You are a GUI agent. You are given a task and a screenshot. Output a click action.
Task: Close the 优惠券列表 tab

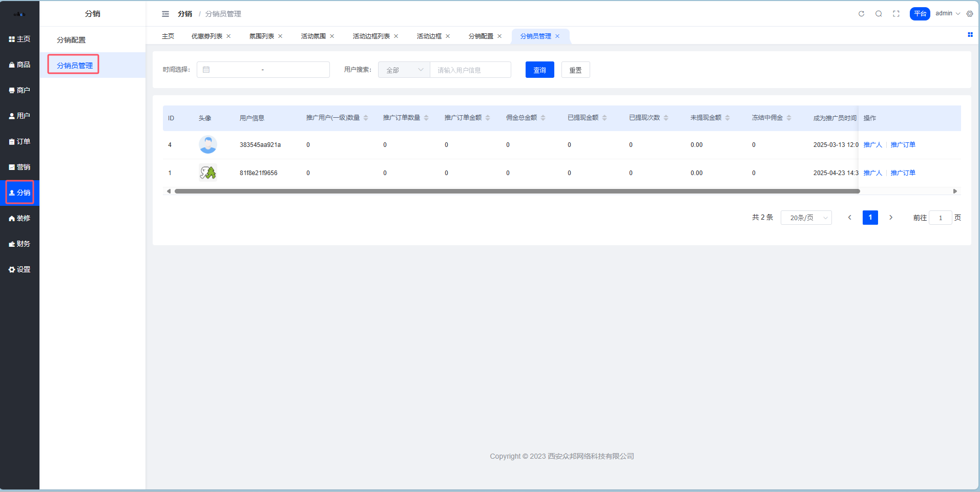pyautogui.click(x=228, y=36)
